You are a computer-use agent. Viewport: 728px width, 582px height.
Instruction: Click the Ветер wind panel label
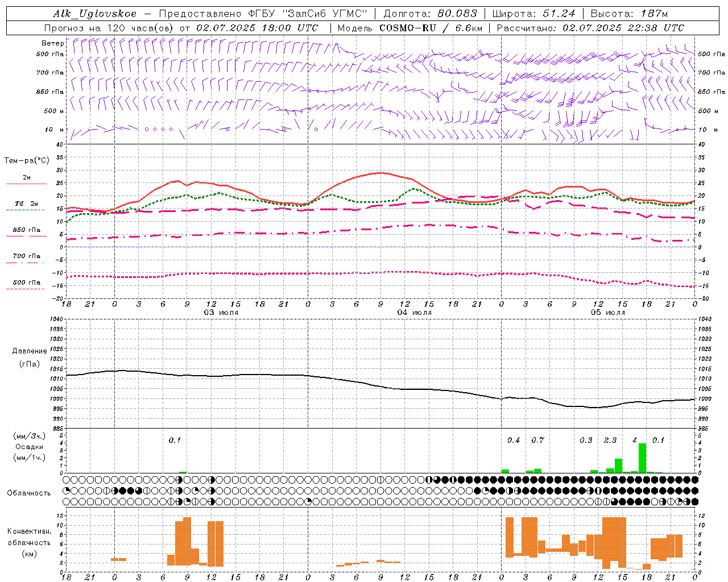click(x=52, y=43)
